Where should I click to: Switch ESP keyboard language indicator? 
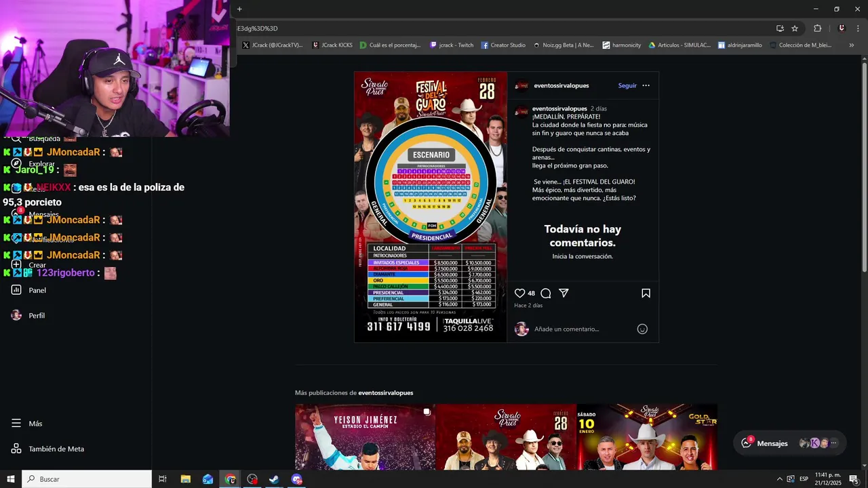click(x=805, y=479)
